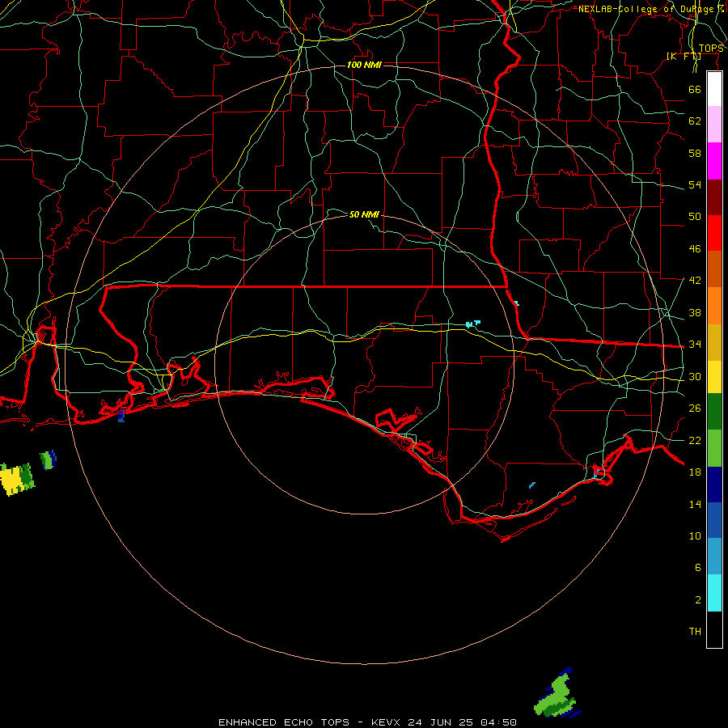Click the legend value '58'
This screenshot has height=728, width=728.
click(x=695, y=153)
